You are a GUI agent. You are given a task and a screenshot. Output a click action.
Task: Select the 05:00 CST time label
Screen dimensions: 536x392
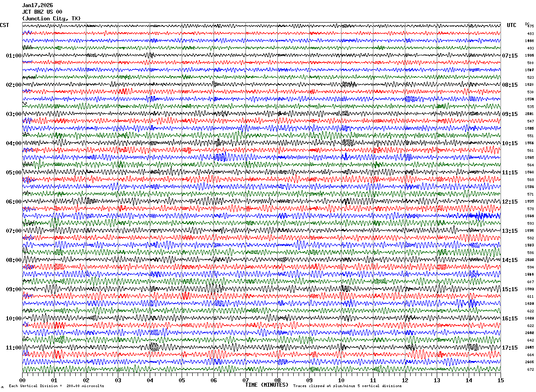(x=13, y=173)
